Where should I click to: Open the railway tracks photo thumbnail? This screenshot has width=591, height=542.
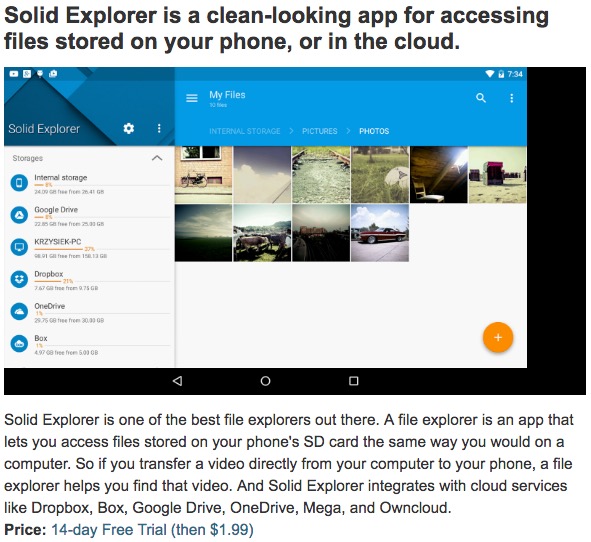[x=321, y=175]
